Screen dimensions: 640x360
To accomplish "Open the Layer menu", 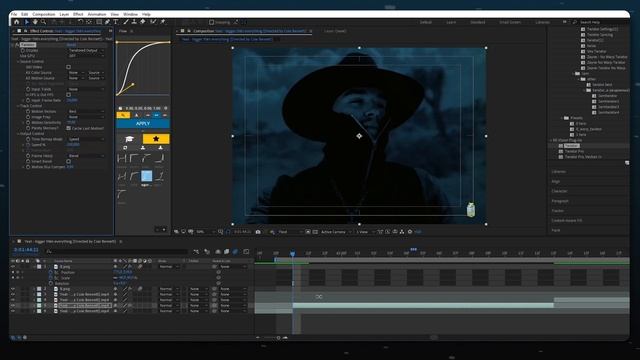I will (64, 14).
